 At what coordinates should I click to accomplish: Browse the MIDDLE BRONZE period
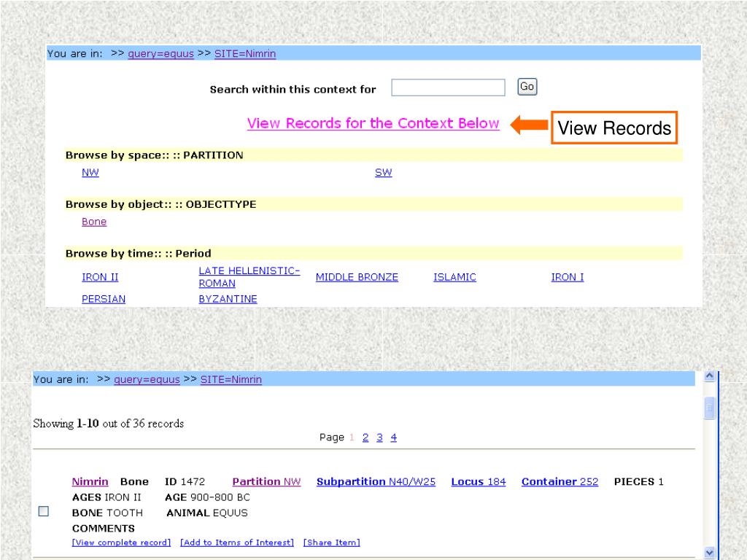tap(357, 277)
